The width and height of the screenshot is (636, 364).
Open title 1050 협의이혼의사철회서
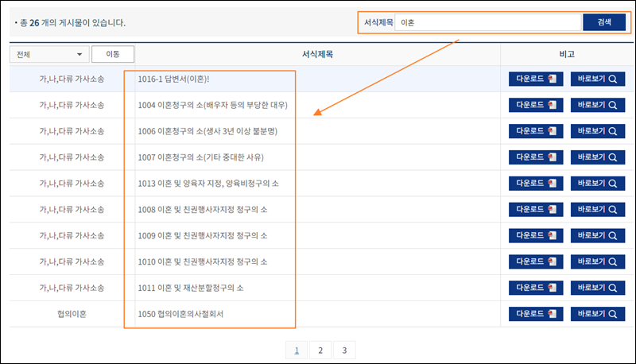pyautogui.click(x=180, y=314)
